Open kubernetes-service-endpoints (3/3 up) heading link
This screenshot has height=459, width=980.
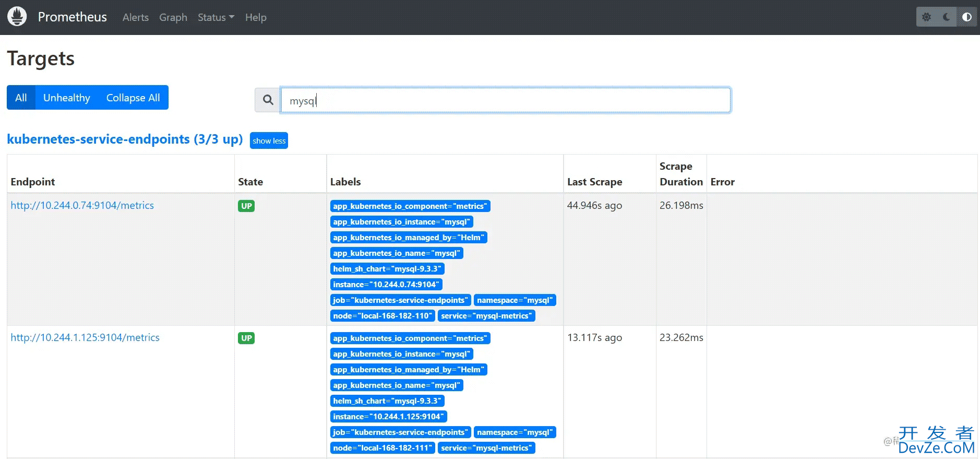125,139
